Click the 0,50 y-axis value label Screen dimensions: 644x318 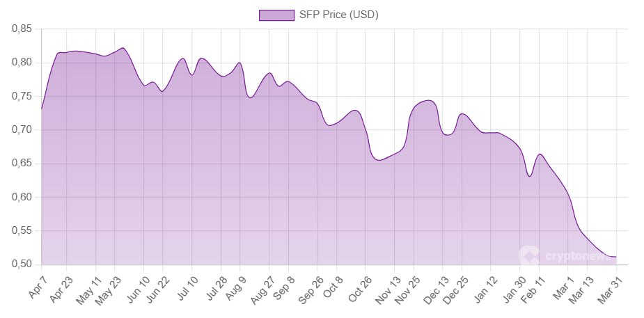tap(22, 264)
